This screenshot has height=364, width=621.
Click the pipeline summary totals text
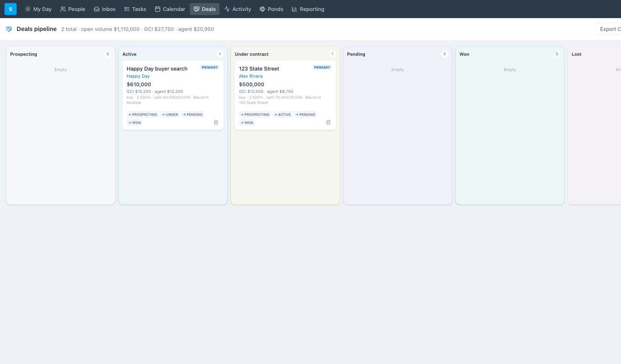coord(137,29)
